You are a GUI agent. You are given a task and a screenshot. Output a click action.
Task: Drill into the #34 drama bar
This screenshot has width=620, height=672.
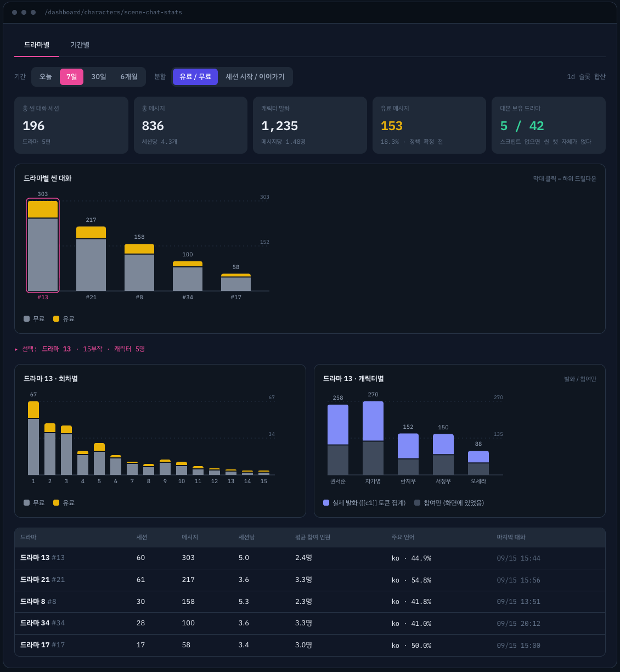tap(188, 276)
